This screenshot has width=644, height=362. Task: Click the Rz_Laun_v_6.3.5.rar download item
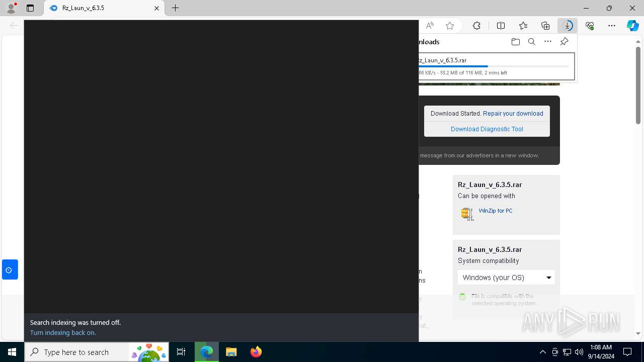point(497,66)
